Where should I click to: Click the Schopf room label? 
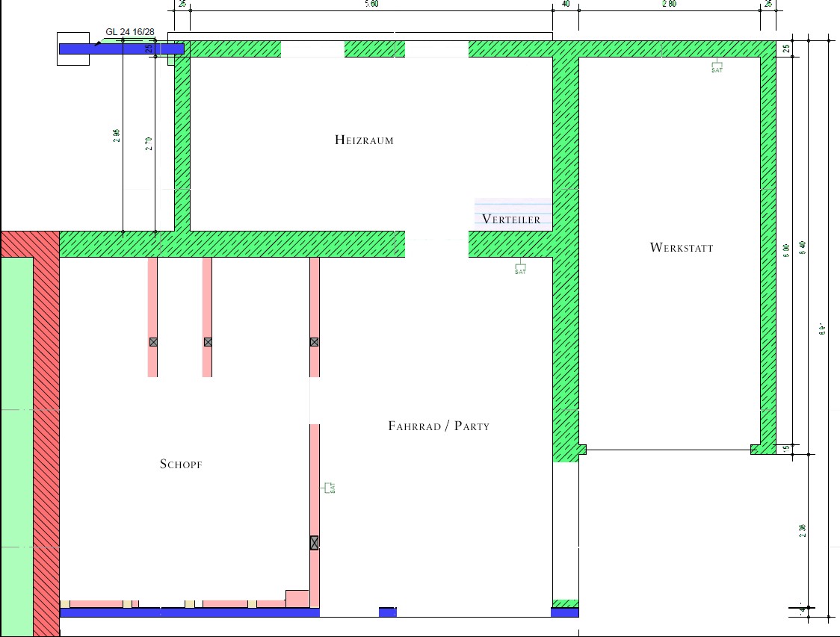pyautogui.click(x=181, y=464)
